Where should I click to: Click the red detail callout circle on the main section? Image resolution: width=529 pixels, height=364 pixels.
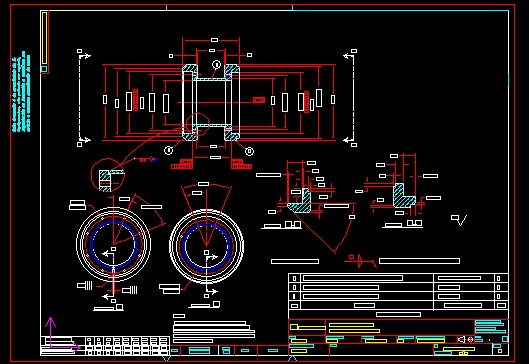[197, 124]
